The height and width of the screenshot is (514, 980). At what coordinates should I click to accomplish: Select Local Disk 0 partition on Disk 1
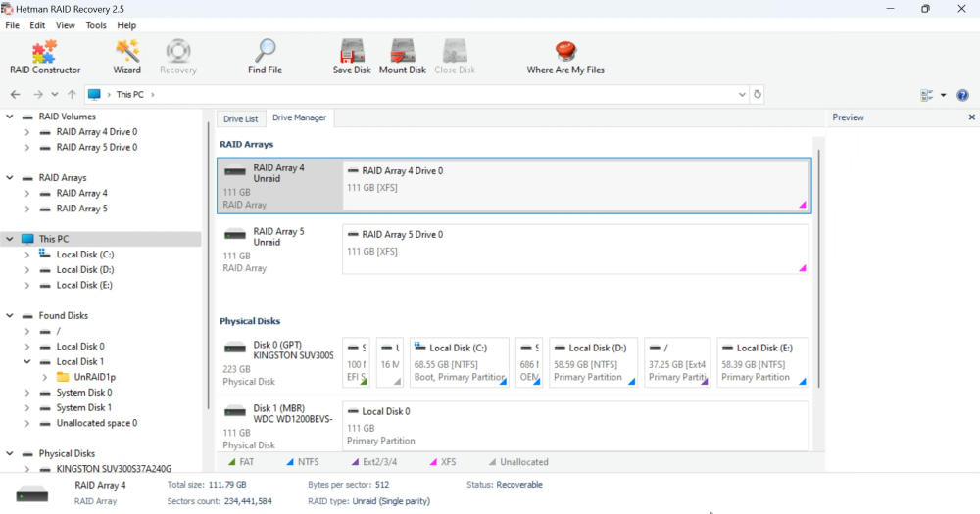(575, 426)
